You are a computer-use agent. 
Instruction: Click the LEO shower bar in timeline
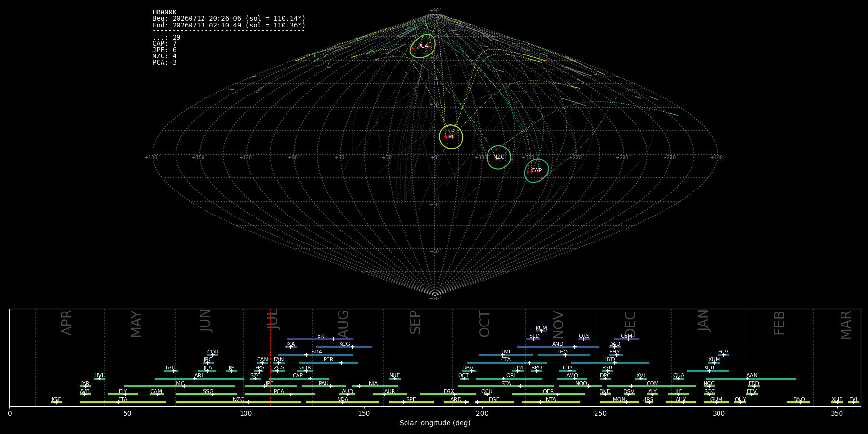tap(564, 355)
